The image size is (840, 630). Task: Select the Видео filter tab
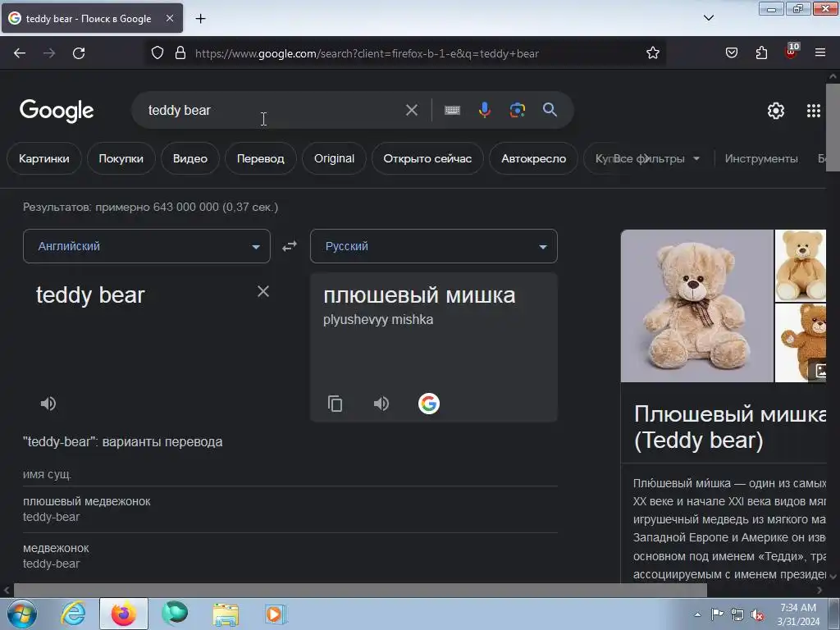(190, 158)
